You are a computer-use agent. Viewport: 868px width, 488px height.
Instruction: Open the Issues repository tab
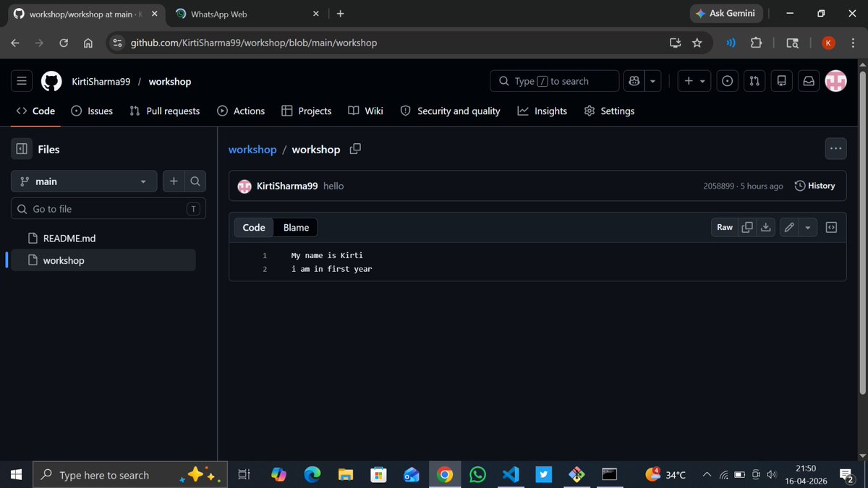[92, 111]
